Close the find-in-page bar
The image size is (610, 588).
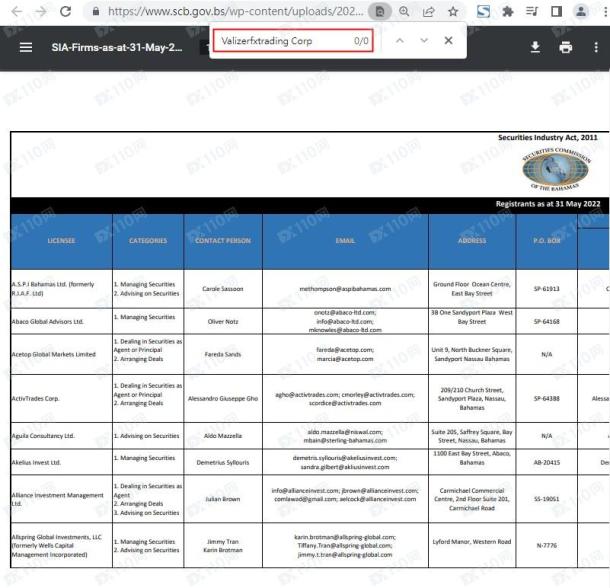click(448, 40)
